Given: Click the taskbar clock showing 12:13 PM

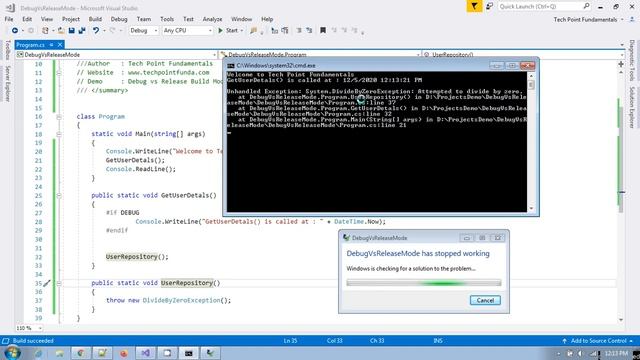Looking at the screenshot, I should 616,353.
